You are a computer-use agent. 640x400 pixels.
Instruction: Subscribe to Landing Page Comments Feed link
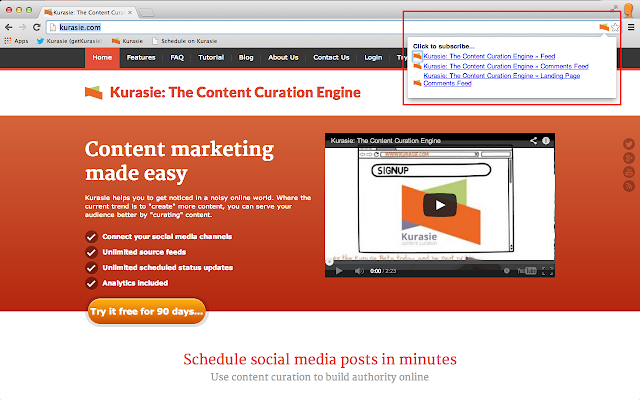pyautogui.click(x=502, y=79)
